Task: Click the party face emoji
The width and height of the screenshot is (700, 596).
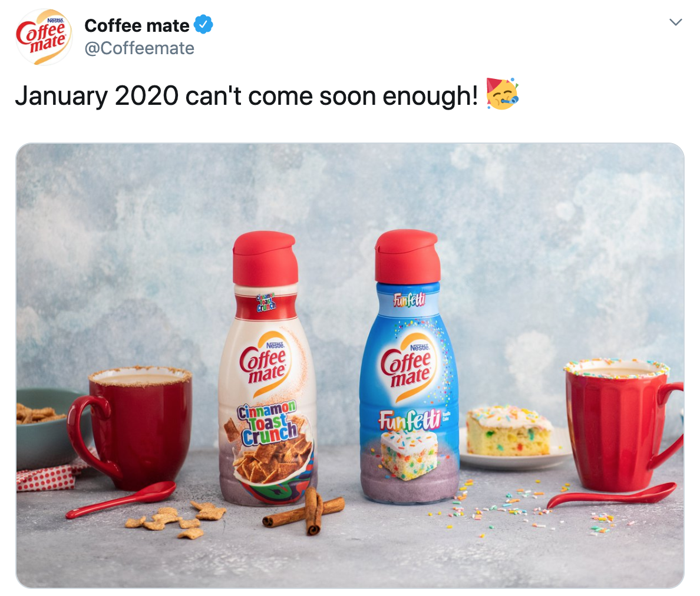Action: tap(502, 94)
